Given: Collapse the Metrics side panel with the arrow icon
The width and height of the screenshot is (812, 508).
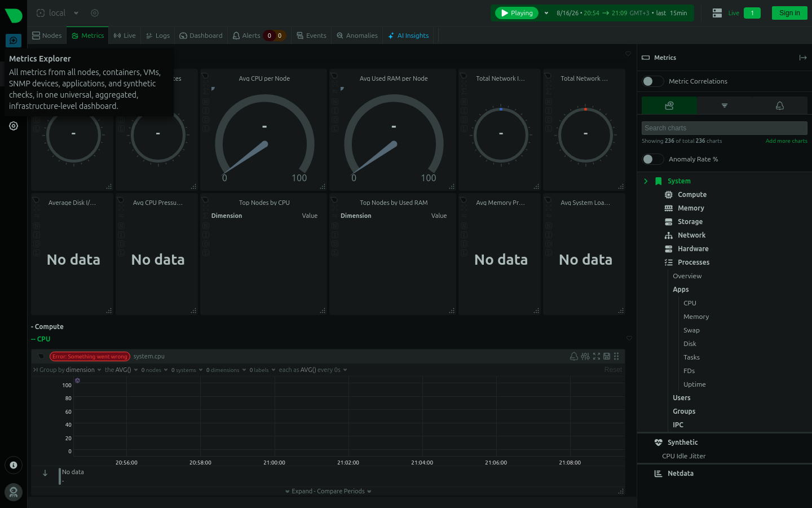Looking at the screenshot, I should pos(803,58).
